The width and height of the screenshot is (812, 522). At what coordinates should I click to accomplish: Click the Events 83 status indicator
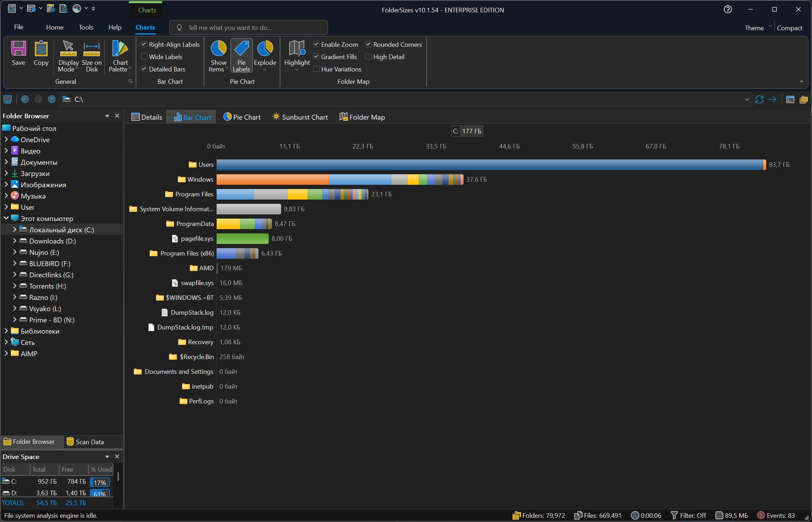[x=776, y=515]
